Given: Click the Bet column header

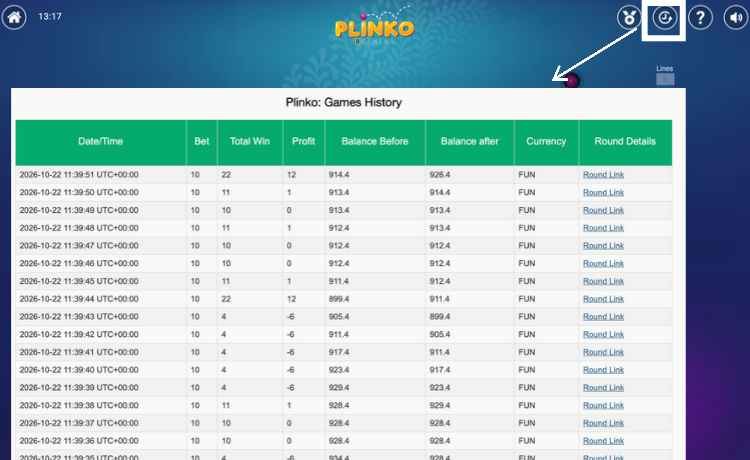Looking at the screenshot, I should tap(201, 142).
